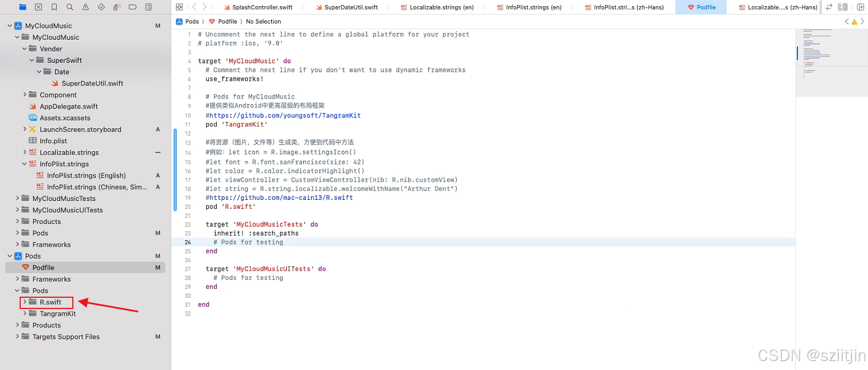Show the Report navigator
Image resolution: width=868 pixels, height=370 pixels.
pos(148,7)
